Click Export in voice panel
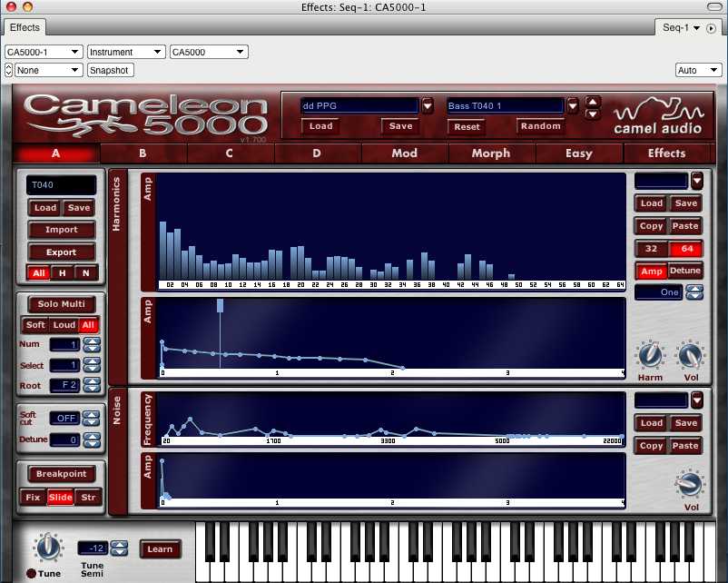This screenshot has height=583, width=728. (62, 252)
